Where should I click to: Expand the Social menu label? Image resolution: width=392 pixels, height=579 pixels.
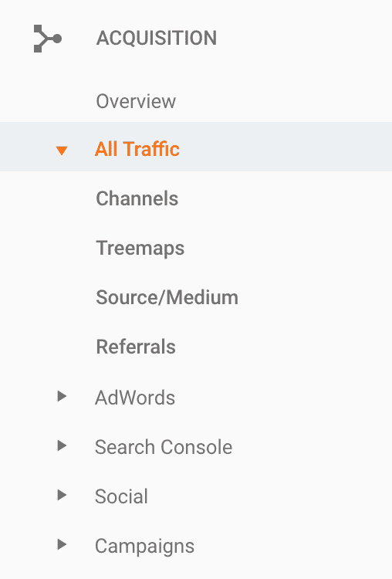coord(121,496)
